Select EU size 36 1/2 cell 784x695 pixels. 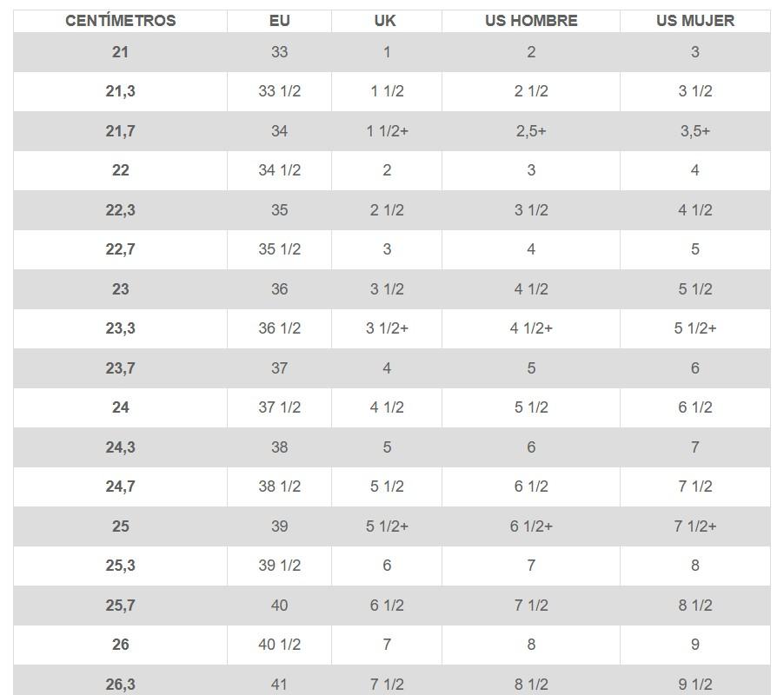[279, 328]
